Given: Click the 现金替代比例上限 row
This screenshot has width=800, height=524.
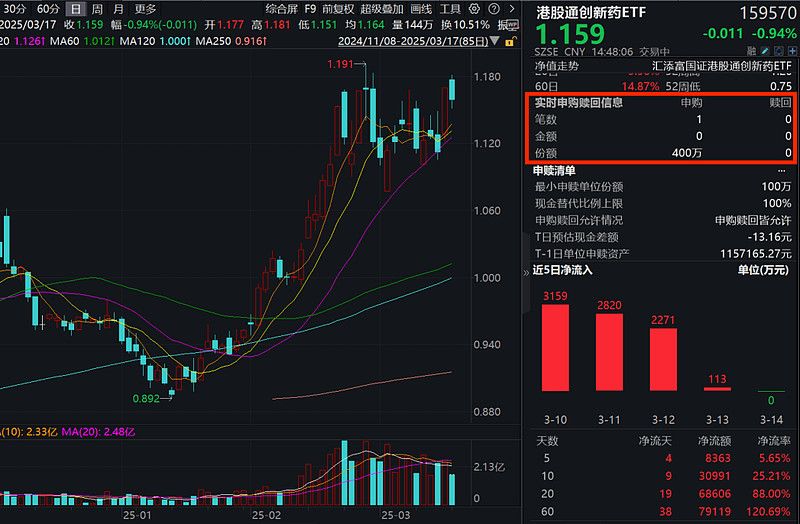Looking at the screenshot, I should click(x=663, y=204).
